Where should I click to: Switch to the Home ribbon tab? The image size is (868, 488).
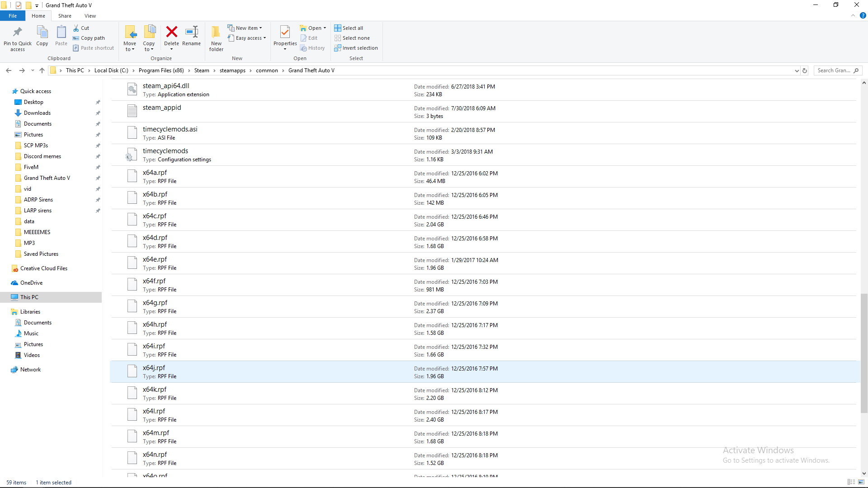[38, 16]
